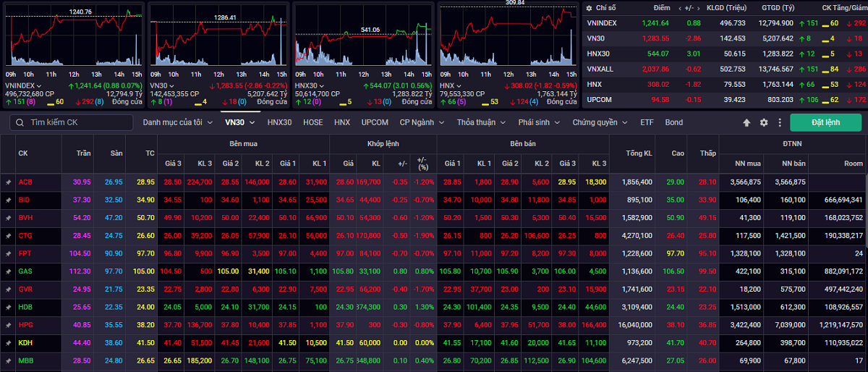Click BID ticker name

(x=25, y=199)
